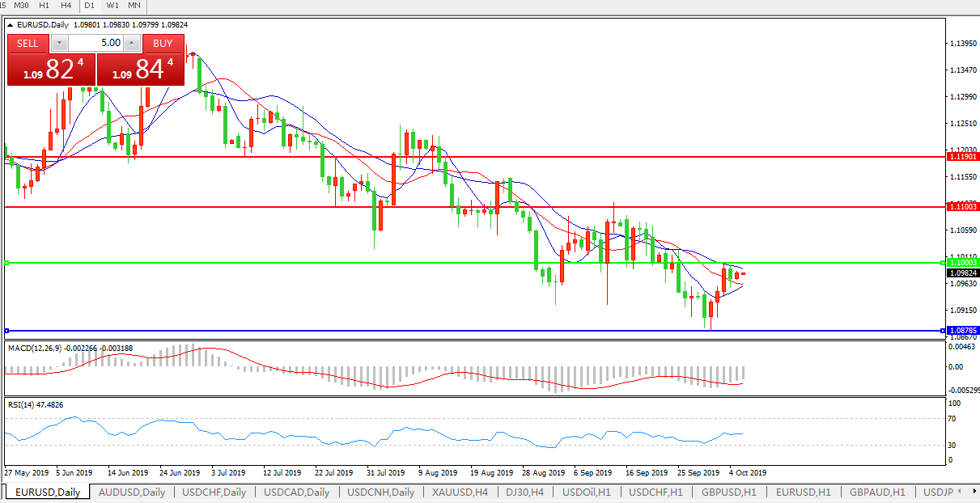Enable the H1 timeframe

(x=45, y=6)
